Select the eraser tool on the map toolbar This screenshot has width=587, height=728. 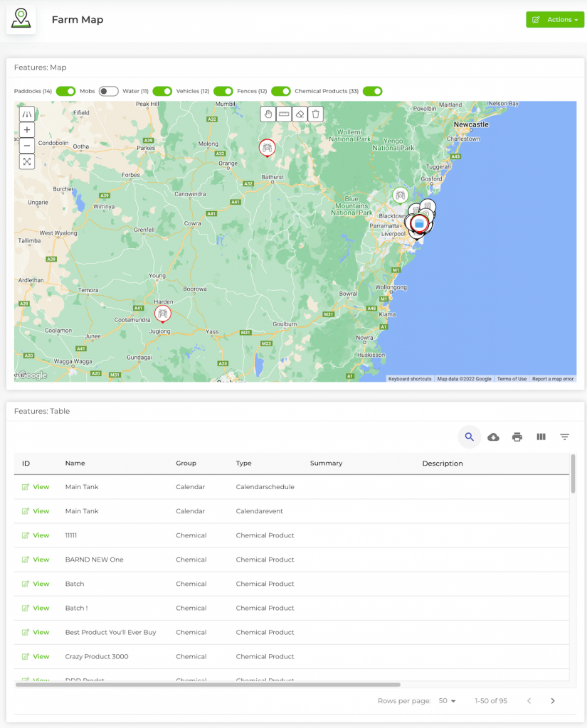pyautogui.click(x=300, y=114)
